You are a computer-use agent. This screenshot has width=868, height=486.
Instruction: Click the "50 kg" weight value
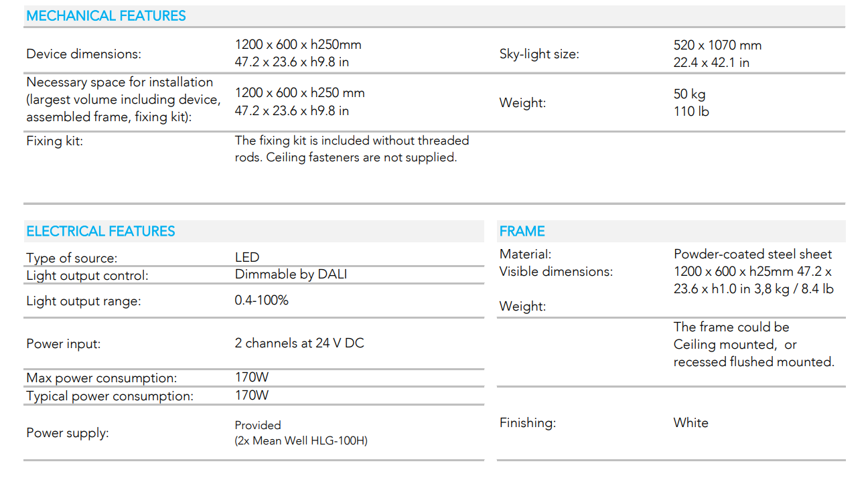point(689,94)
